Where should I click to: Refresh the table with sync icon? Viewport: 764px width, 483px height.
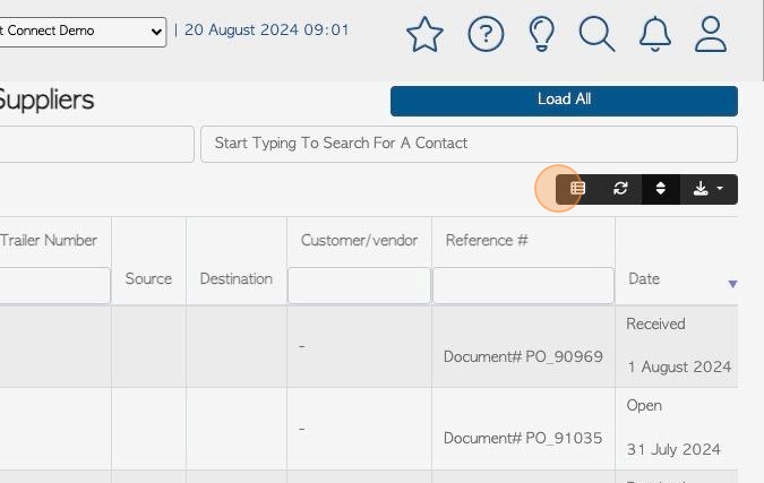pyautogui.click(x=620, y=189)
